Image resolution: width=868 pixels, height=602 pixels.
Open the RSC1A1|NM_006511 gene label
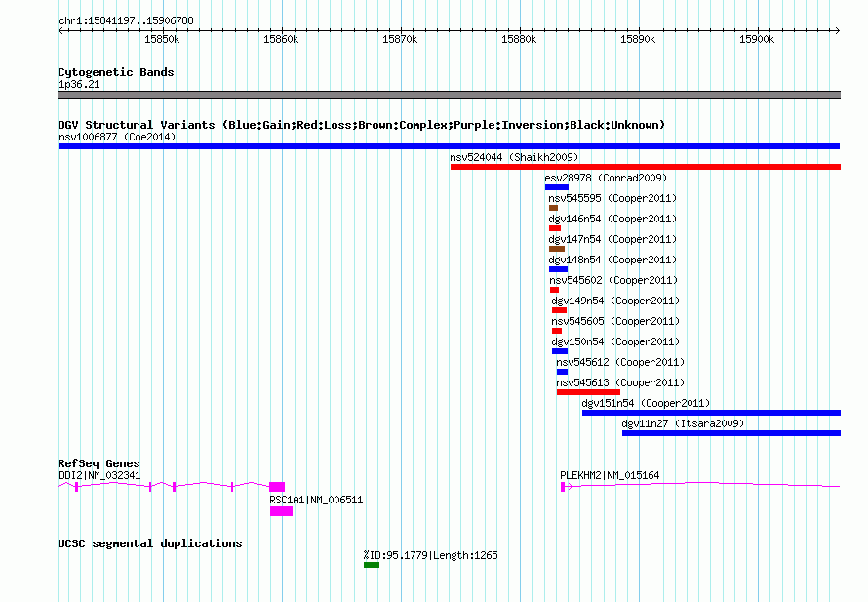(x=316, y=500)
